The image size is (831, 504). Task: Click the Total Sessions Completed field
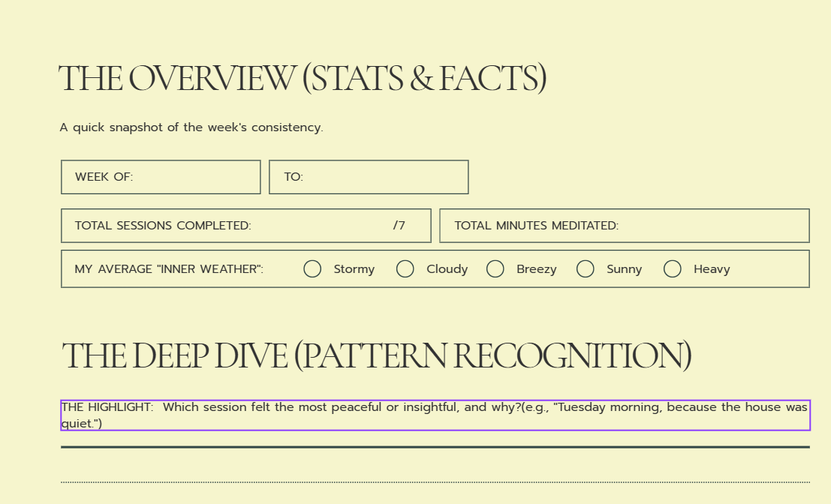point(246,226)
